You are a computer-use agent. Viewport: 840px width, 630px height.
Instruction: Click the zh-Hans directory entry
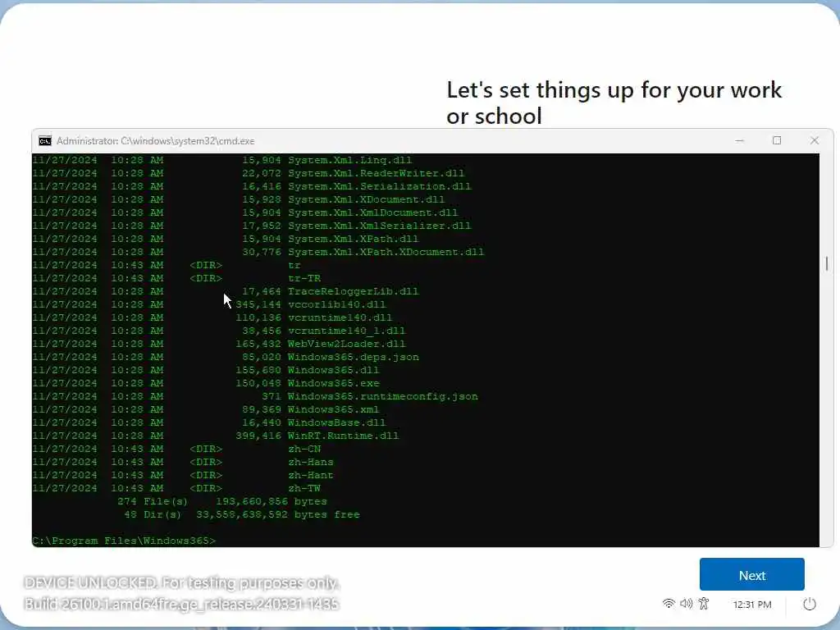[x=311, y=462]
